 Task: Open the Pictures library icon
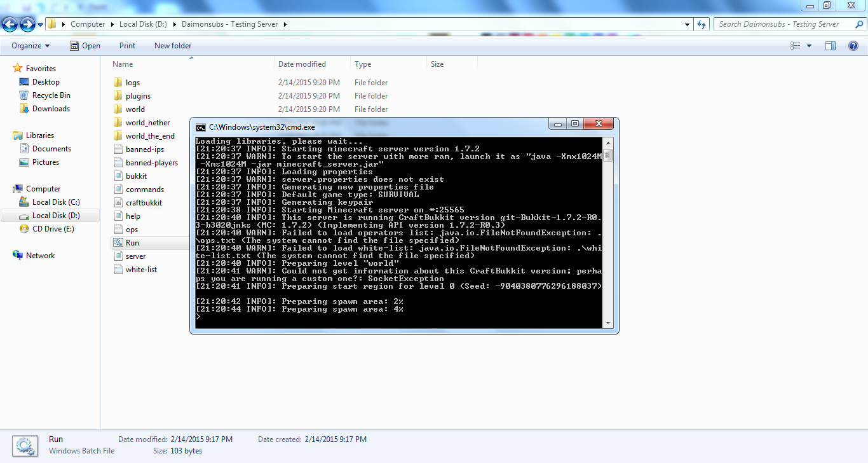24,162
